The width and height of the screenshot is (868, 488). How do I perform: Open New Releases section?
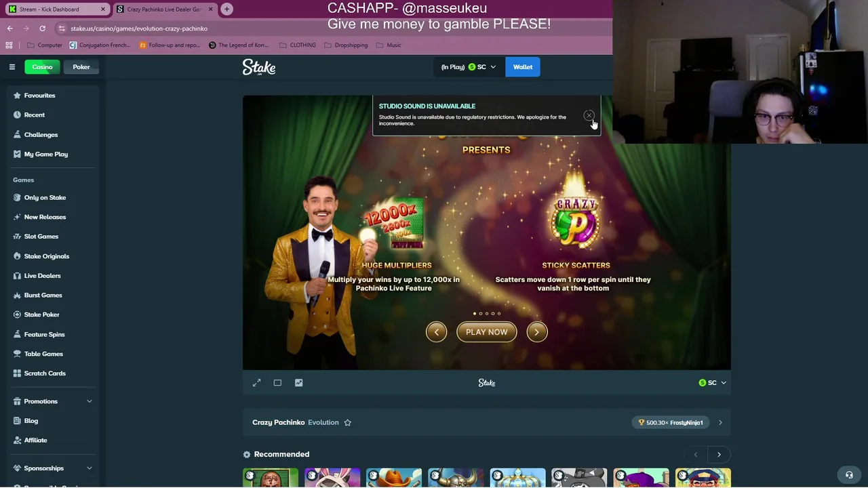tap(45, 217)
